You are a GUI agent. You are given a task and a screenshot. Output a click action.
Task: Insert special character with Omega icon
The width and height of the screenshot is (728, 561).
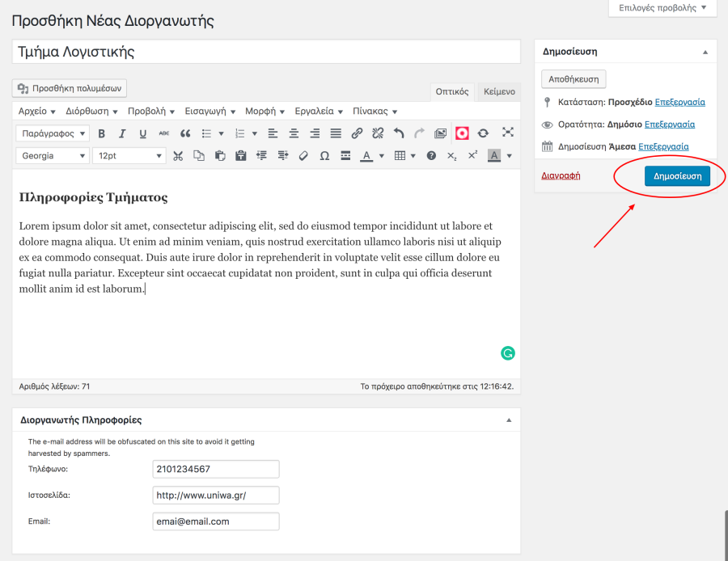click(324, 155)
